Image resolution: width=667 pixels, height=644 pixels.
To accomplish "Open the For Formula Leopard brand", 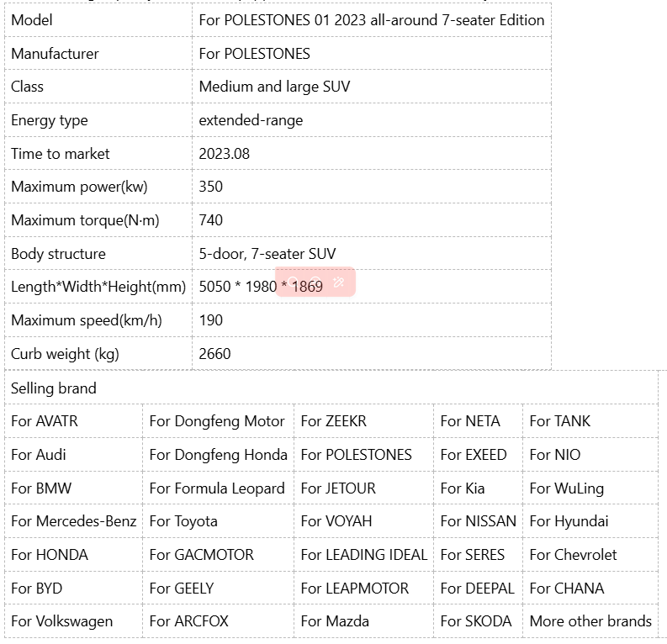I will pyautogui.click(x=217, y=488).
